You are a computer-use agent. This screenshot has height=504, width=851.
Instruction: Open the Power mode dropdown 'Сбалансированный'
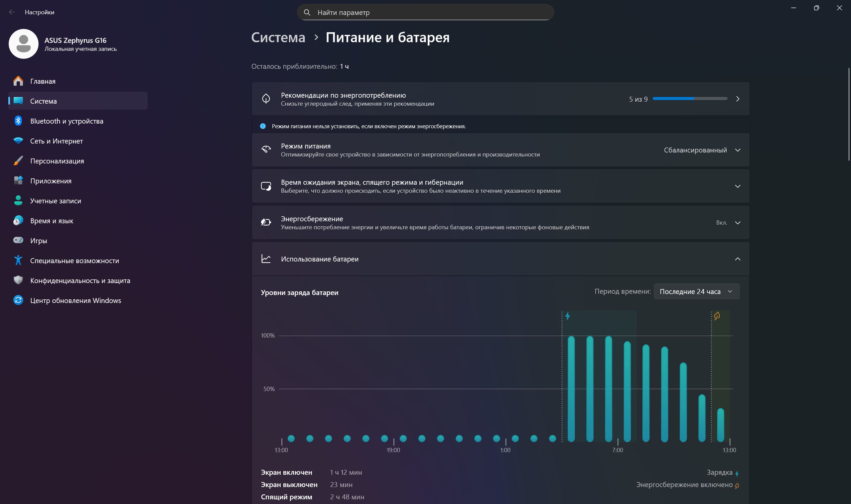point(702,150)
